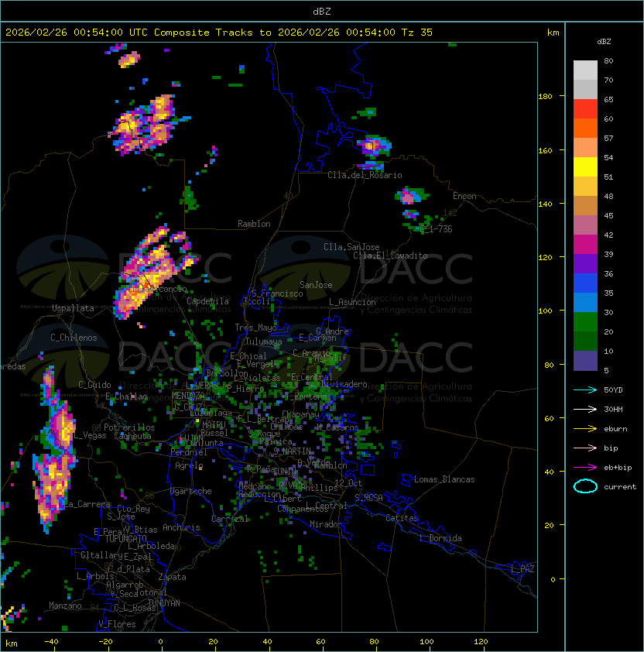Click the radar echo cell left of Encon
The height and width of the screenshot is (652, 644).
411,195
